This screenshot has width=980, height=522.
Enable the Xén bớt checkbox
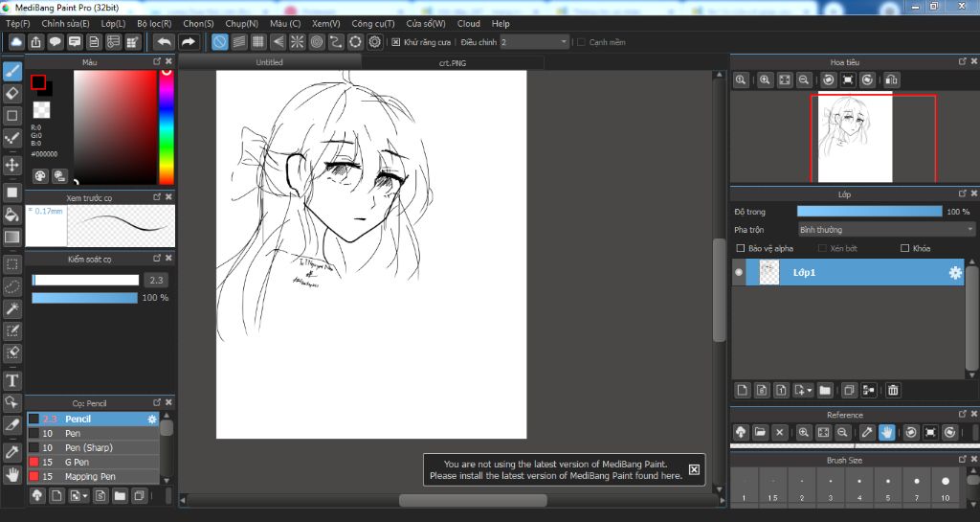point(822,248)
